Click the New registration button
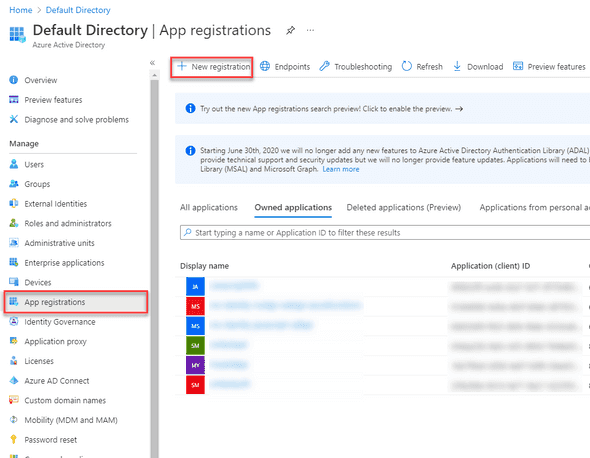 tap(213, 67)
